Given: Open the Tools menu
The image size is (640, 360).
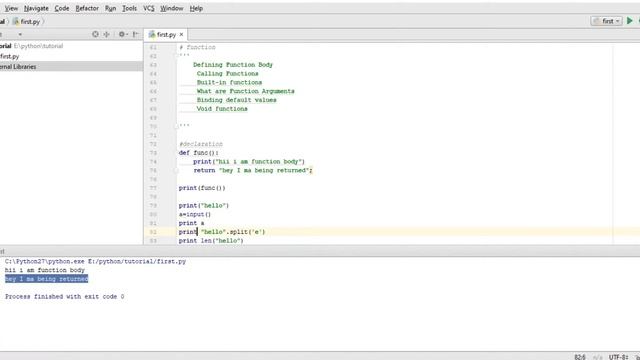Looking at the screenshot, I should (129, 8).
